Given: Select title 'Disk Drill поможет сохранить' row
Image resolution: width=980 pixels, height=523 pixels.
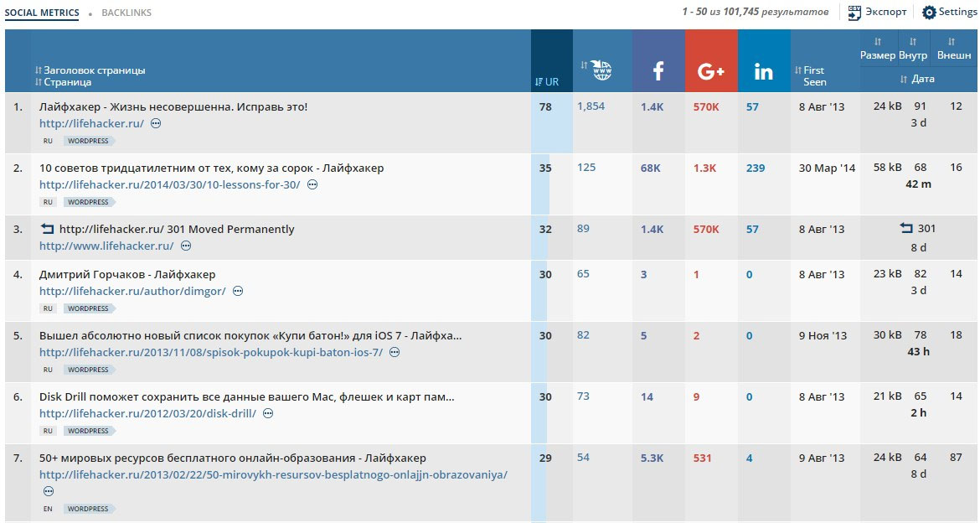Looking at the screenshot, I should click(247, 397).
